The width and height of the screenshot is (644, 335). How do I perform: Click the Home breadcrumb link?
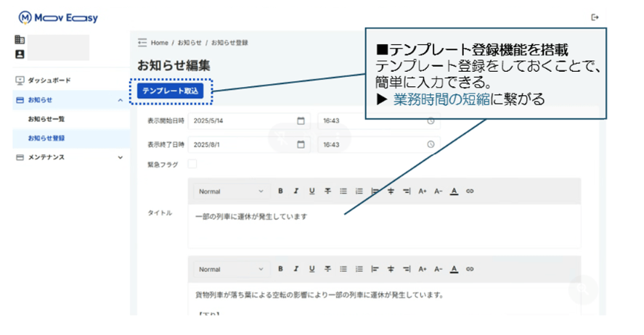(160, 43)
